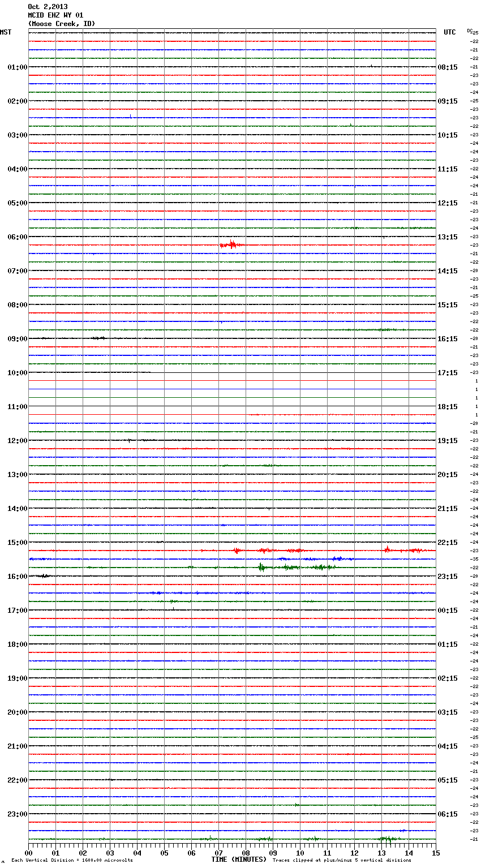Select the '13:00' MST time label

pos(18,475)
